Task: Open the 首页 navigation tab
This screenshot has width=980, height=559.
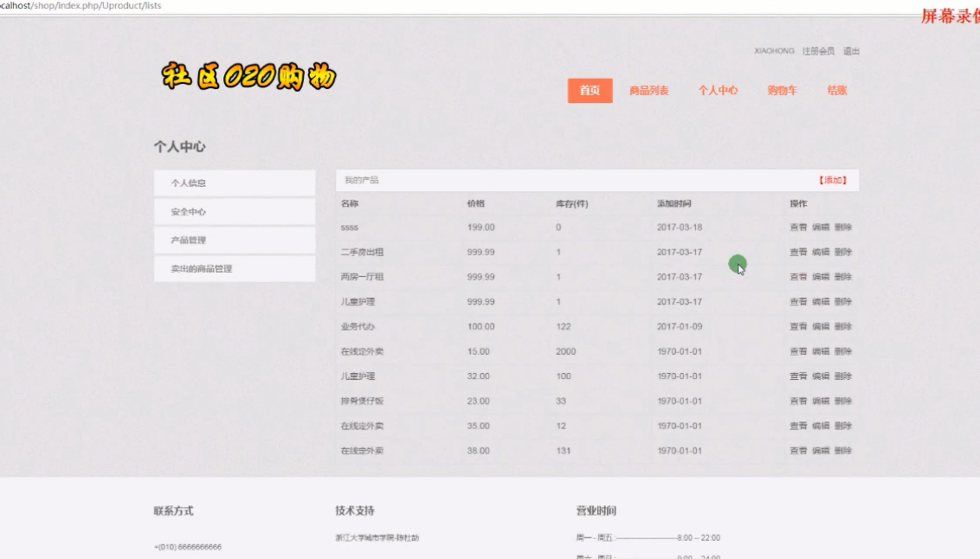Action: point(590,91)
